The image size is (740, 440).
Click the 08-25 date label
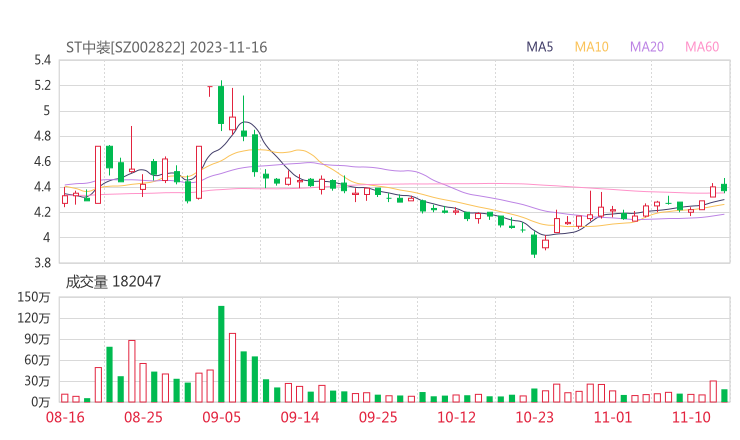pyautogui.click(x=143, y=417)
